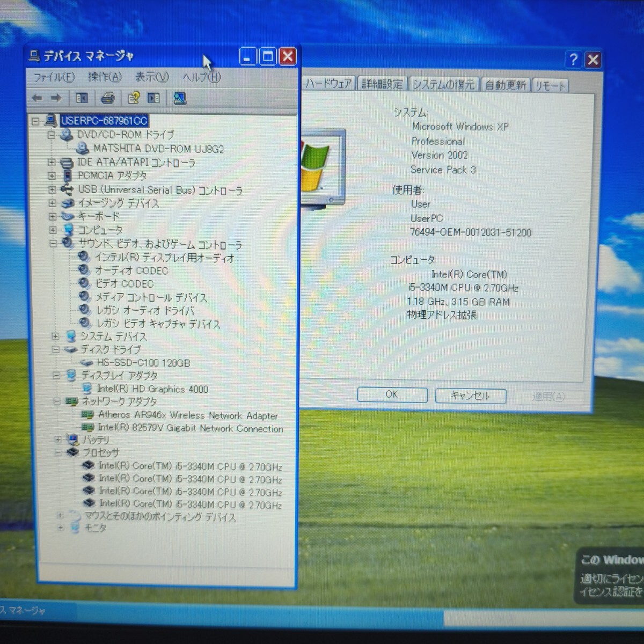Select the Intel(R) HD Graphics 4000 adapter

pos(152,389)
